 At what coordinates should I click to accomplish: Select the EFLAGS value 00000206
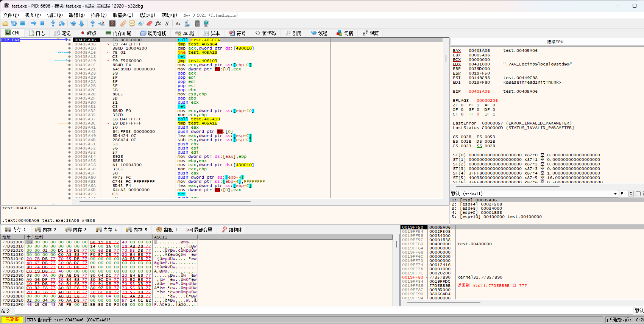[x=487, y=101]
